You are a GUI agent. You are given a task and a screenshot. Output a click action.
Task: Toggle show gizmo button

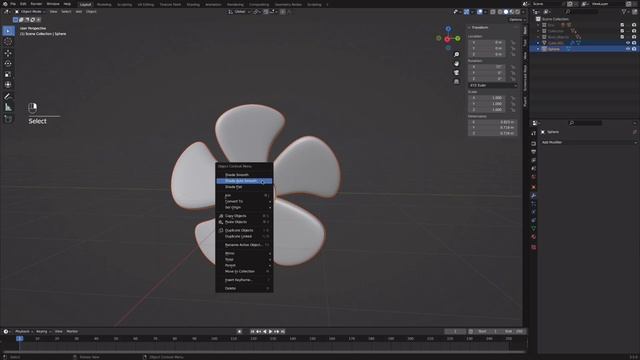[x=467, y=12]
